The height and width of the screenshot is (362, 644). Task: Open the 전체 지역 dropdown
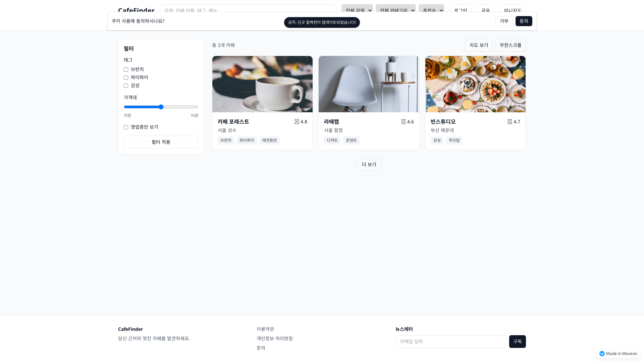point(357,10)
